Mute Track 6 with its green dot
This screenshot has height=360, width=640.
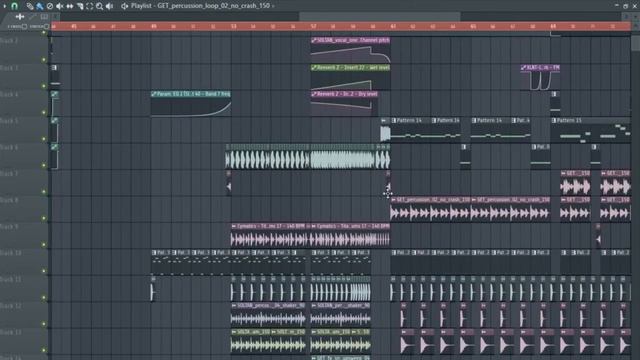pyautogui.click(x=44, y=165)
